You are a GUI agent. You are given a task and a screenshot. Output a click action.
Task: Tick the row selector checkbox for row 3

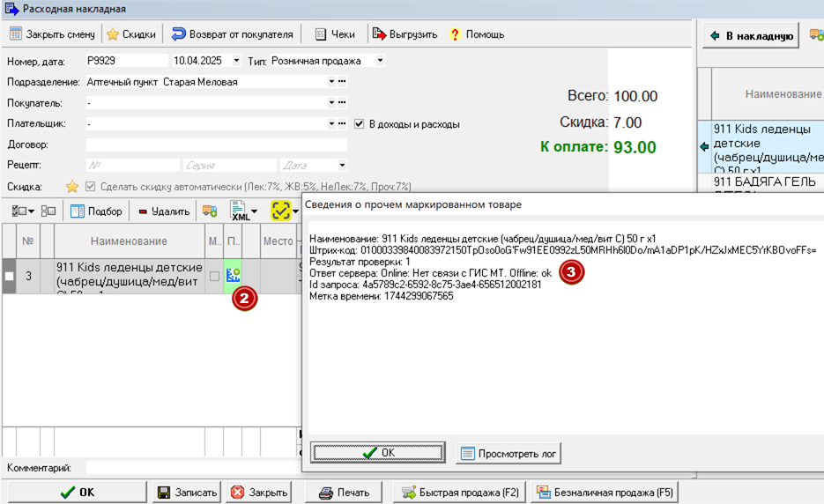[9, 276]
